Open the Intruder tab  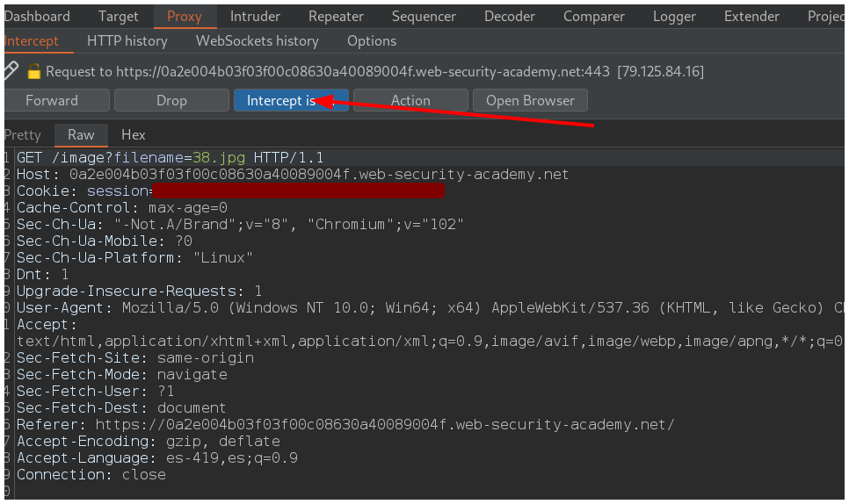pos(255,16)
